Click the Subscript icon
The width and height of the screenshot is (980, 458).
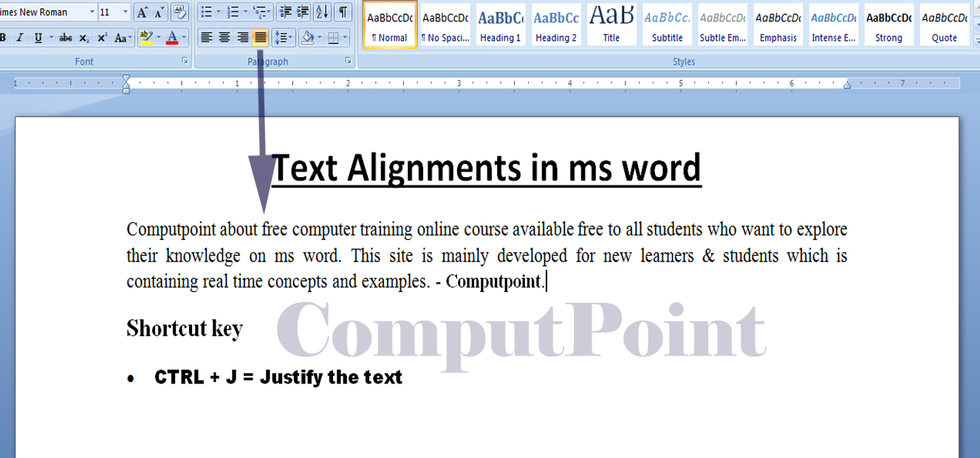(83, 36)
